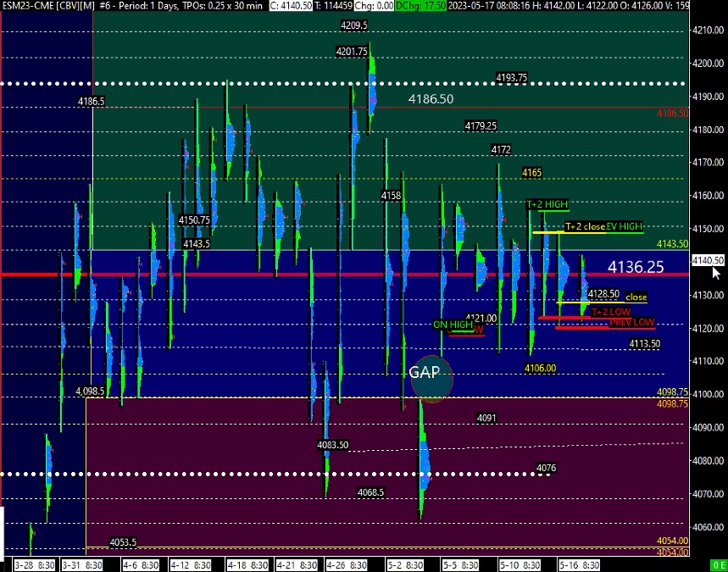Click the 4128.50 price label
The width and height of the screenshot is (728, 572).
pyautogui.click(x=603, y=294)
